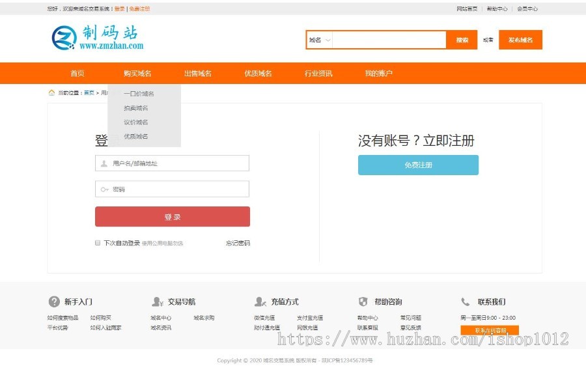Click the shield icon beside 帮助咨询

[363, 301]
